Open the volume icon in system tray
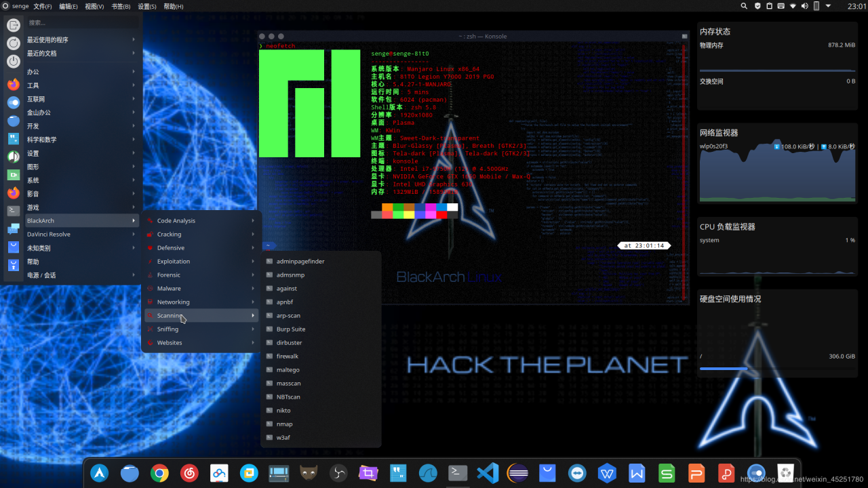The image size is (868, 488). pos(804,6)
